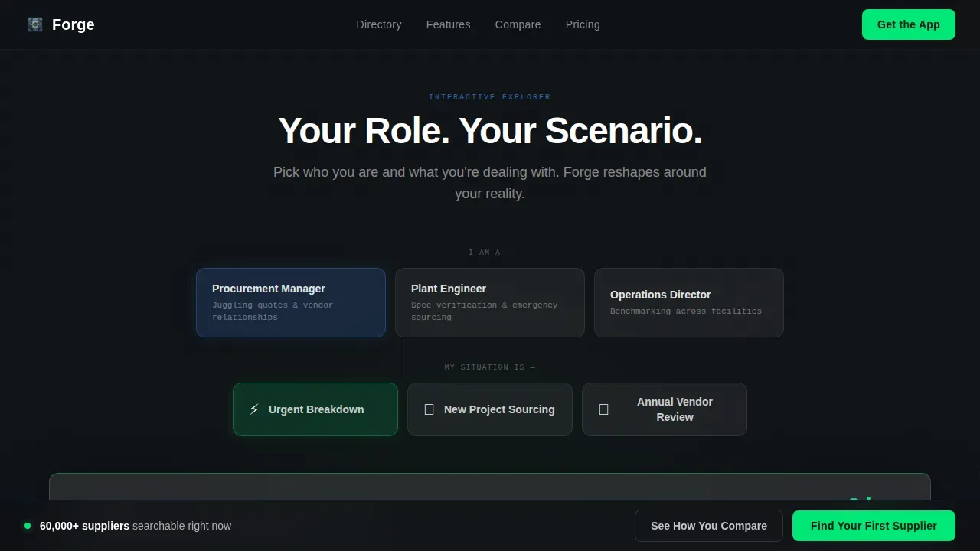Viewport: 980px width, 551px height.
Task: Open the Directory nav link
Action: click(379, 24)
